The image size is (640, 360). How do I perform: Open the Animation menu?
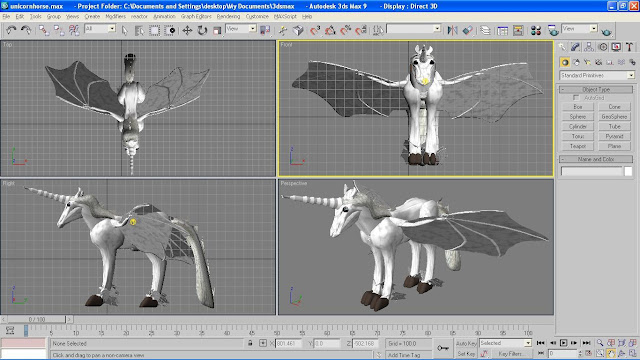point(164,17)
